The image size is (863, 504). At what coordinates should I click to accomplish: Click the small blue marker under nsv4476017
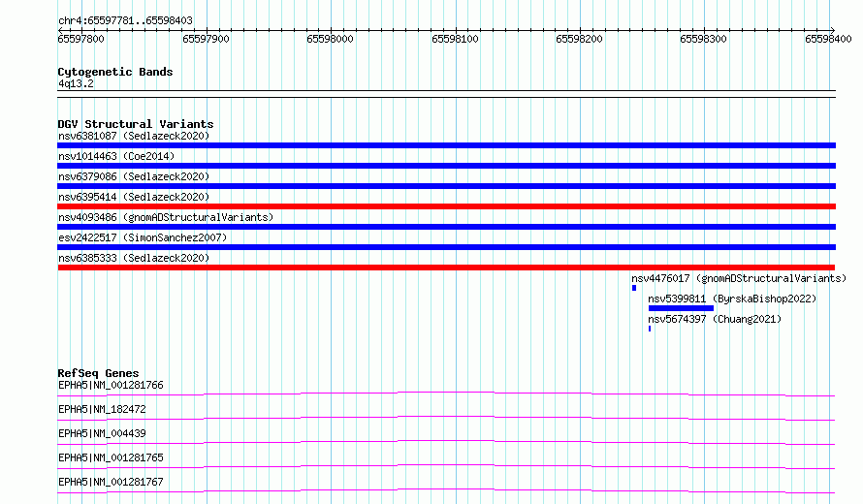pos(634,288)
